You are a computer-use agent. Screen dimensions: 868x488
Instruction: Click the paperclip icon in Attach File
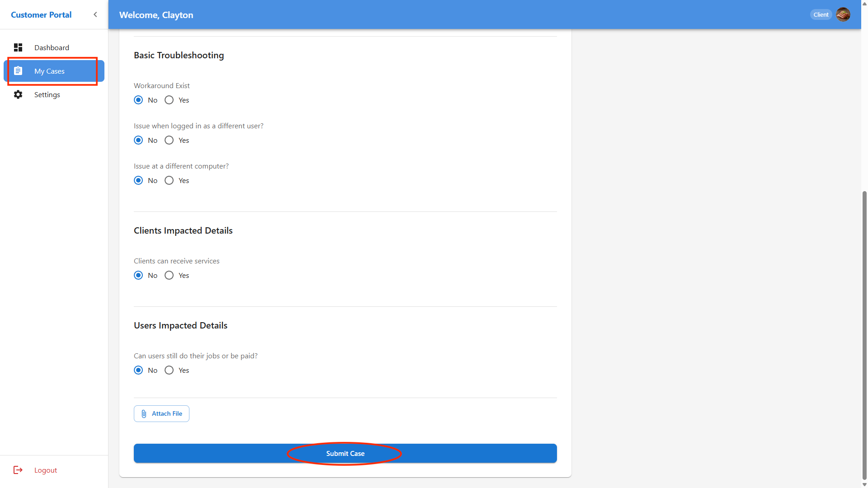(x=144, y=414)
